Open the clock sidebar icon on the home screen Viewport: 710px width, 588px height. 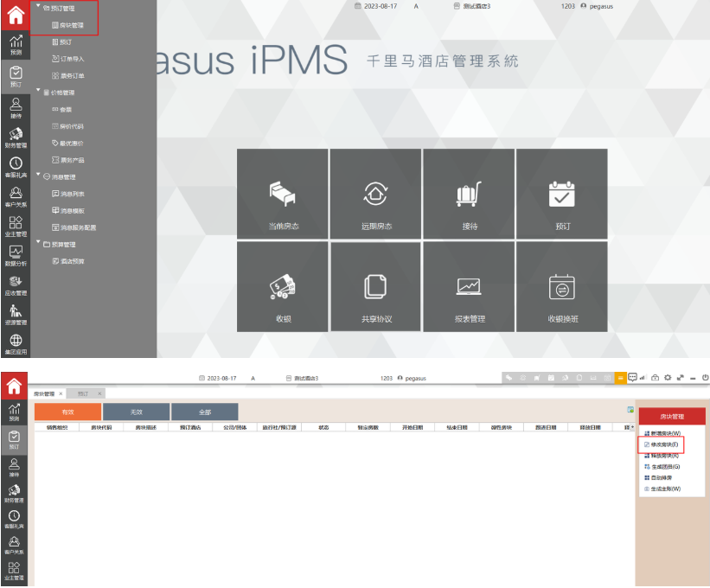(x=16, y=167)
